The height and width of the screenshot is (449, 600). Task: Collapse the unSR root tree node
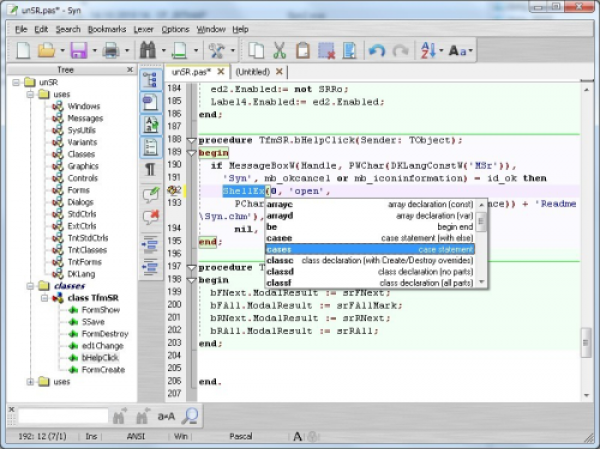coord(14,81)
